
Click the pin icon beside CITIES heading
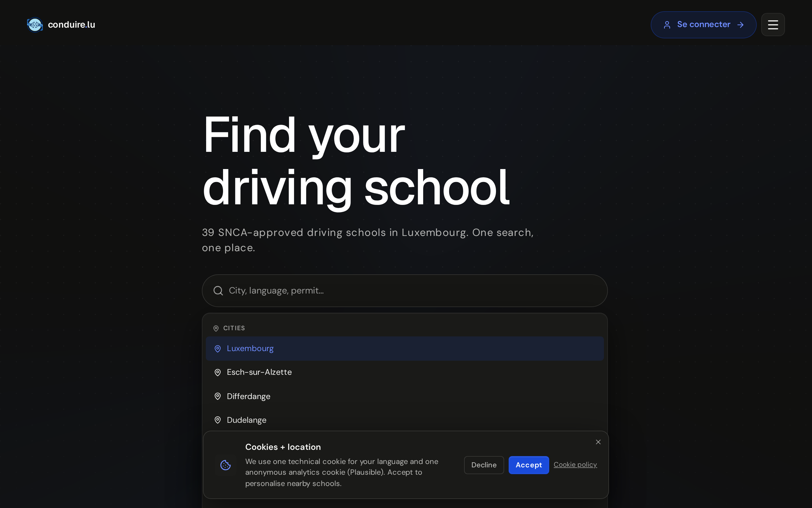[x=216, y=328]
